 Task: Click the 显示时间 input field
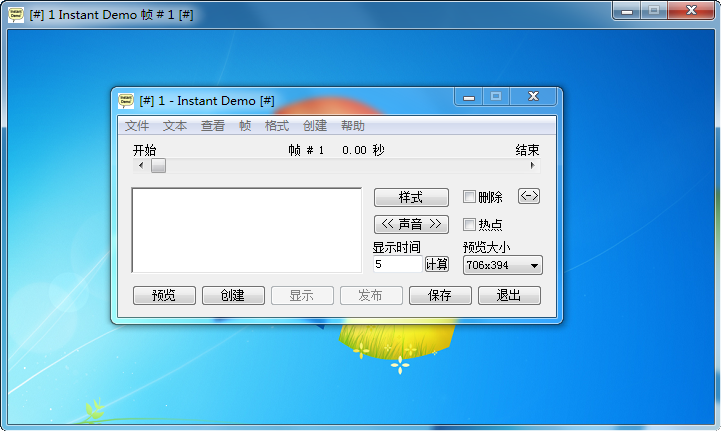coord(397,265)
